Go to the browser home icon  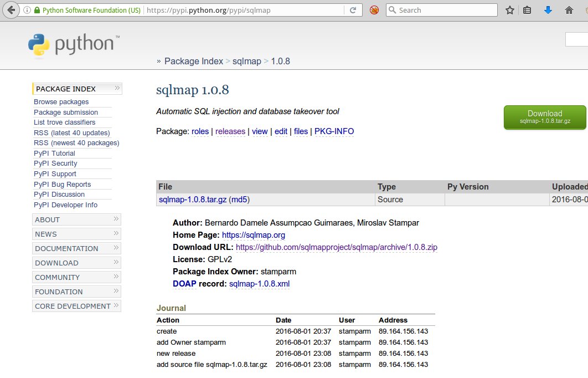569,10
